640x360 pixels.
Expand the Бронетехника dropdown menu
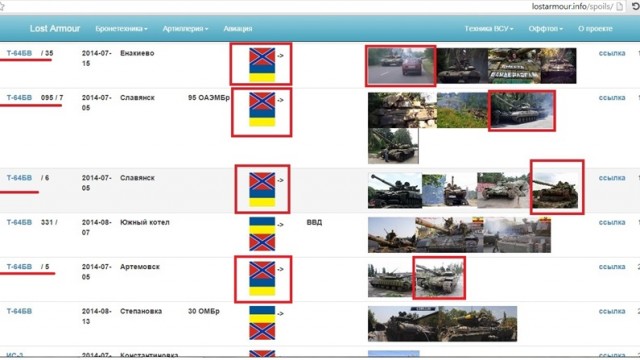coord(121,29)
